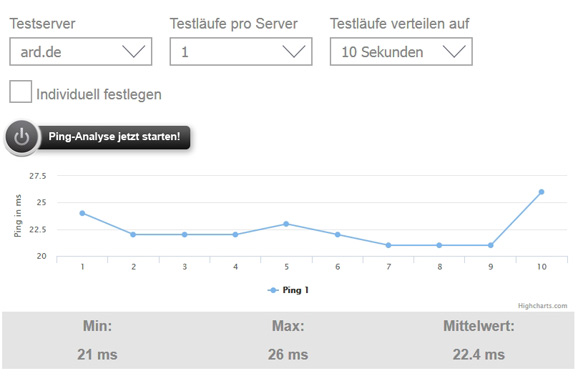The width and height of the screenshot is (588, 381).
Task: Select the chart data point at run 8
Action: [x=439, y=245]
